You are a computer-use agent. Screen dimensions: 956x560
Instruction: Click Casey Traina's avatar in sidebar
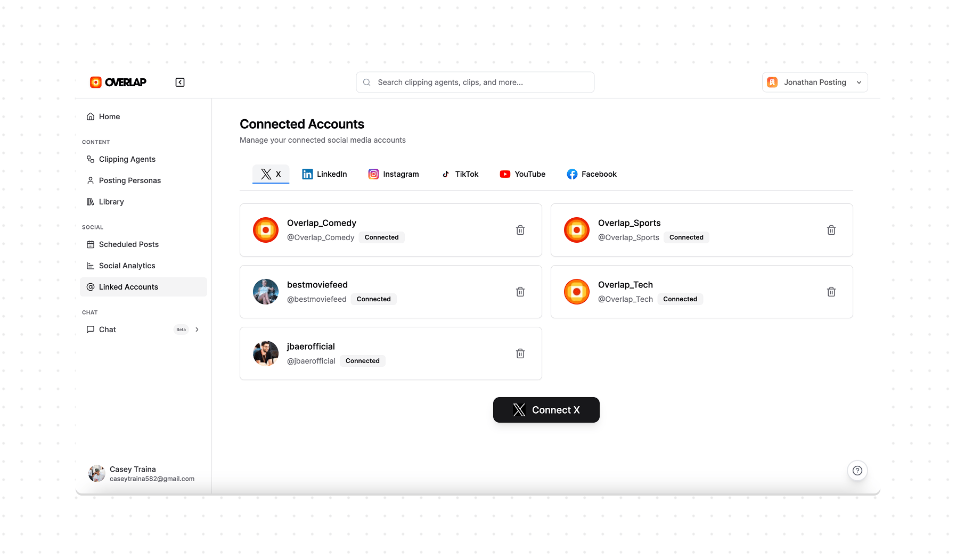pos(97,473)
